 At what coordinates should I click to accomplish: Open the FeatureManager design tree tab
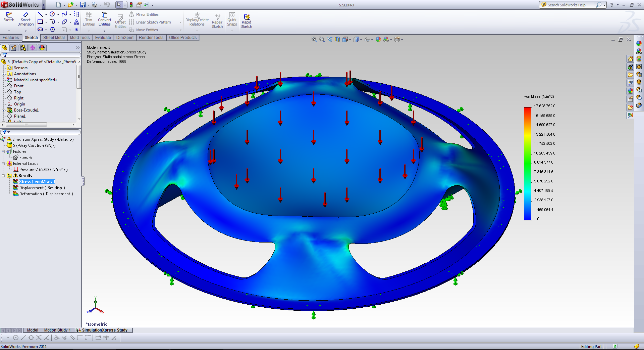click(x=4, y=48)
